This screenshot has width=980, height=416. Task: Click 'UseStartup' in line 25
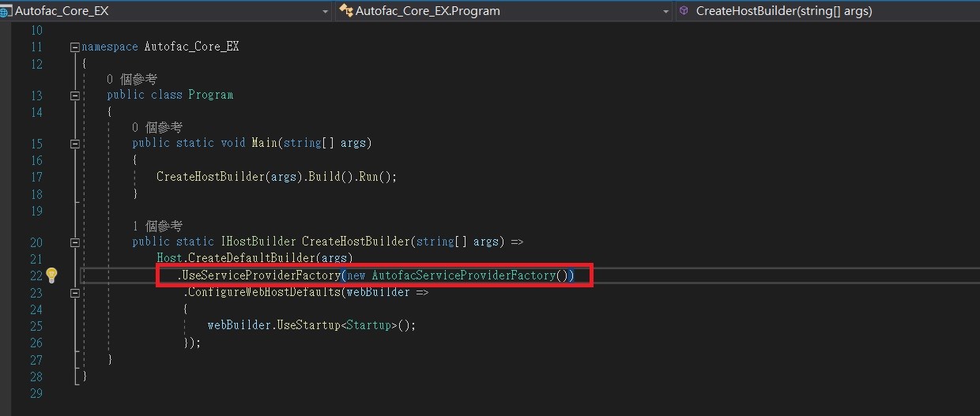click(308, 325)
